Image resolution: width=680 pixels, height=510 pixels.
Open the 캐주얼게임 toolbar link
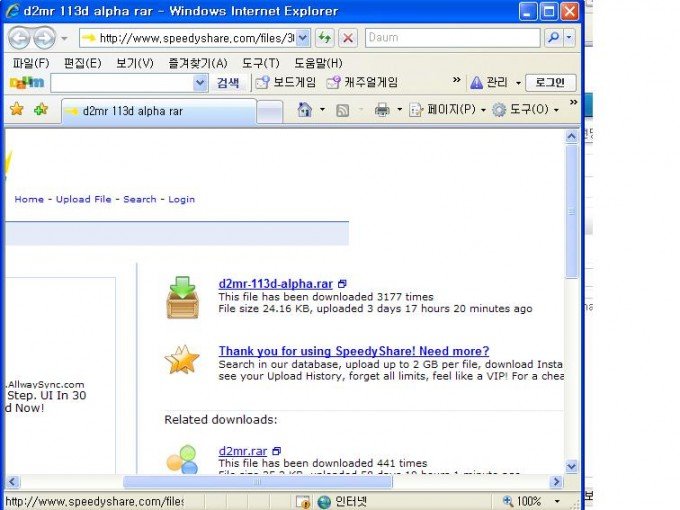362,82
